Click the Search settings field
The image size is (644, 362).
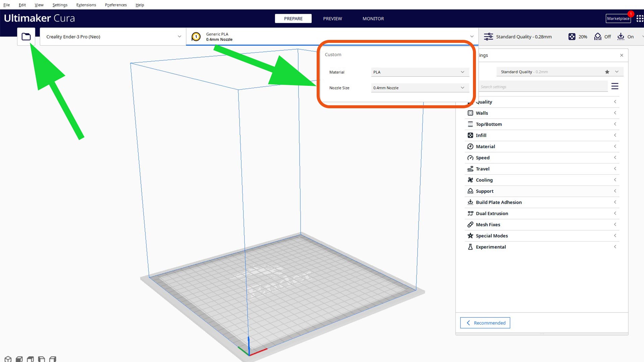click(x=543, y=87)
